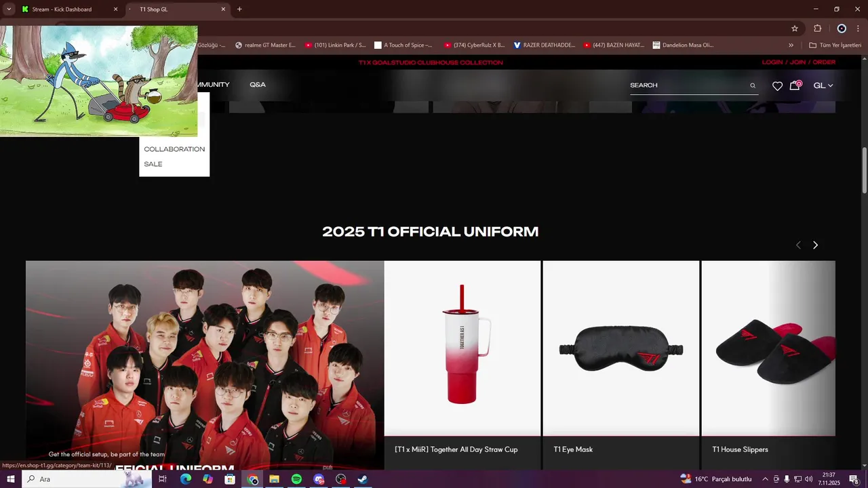Open the Dandelion Masa bookmark

684,45
